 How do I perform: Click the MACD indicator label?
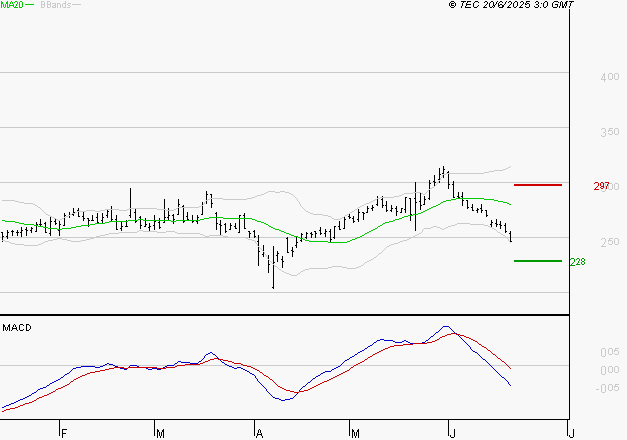tap(16, 328)
